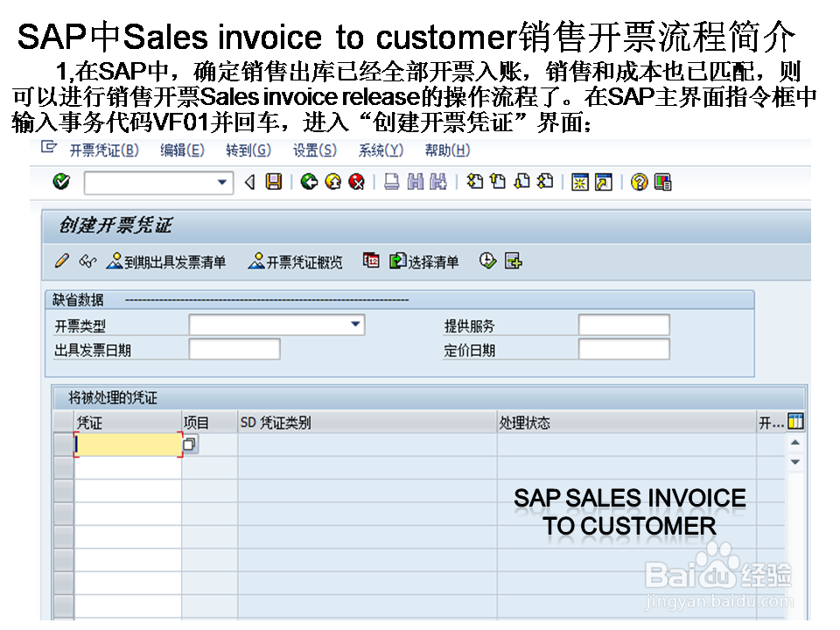Image resolution: width=840 pixels, height=630 pixels.
Task: Go to the next page icon
Action: coord(521,182)
